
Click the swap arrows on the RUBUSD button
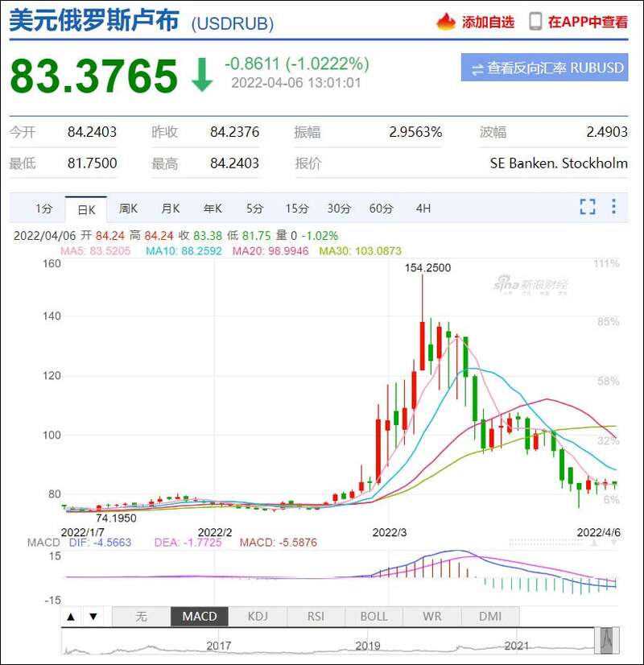click(x=477, y=68)
